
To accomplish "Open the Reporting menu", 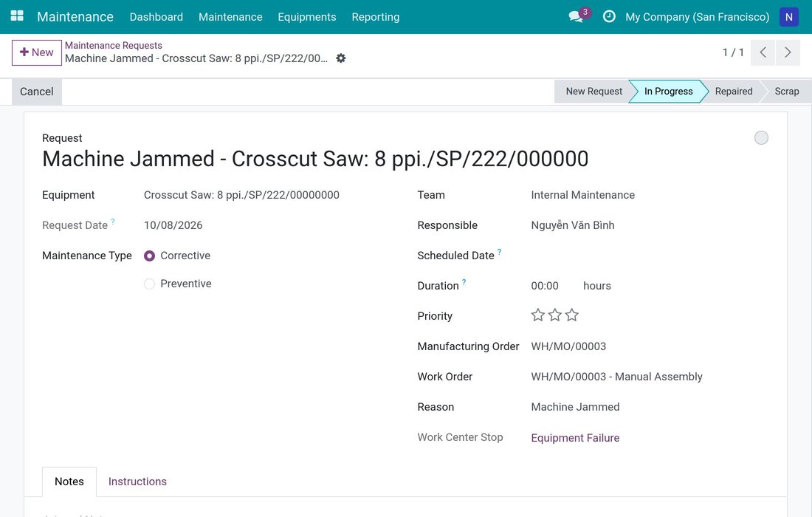I will tap(376, 17).
